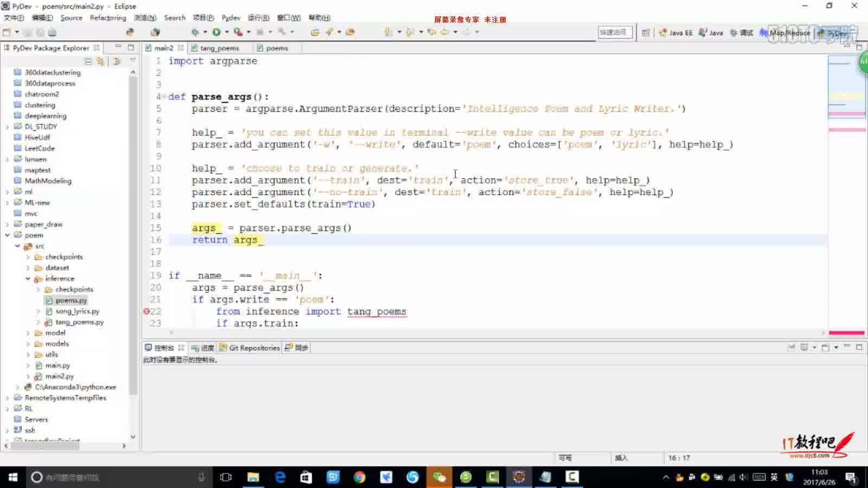Collapse all in PyDev Package Explorer

coord(88,61)
